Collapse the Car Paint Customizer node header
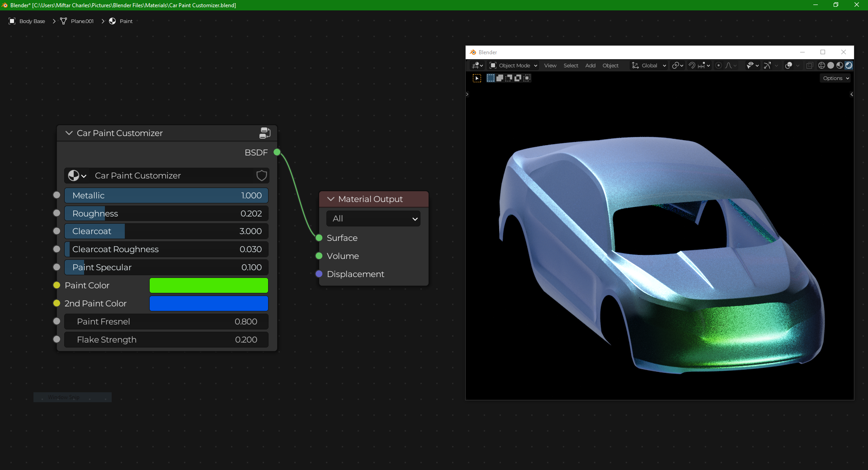Screen dimensions: 868x470 (x=69, y=133)
